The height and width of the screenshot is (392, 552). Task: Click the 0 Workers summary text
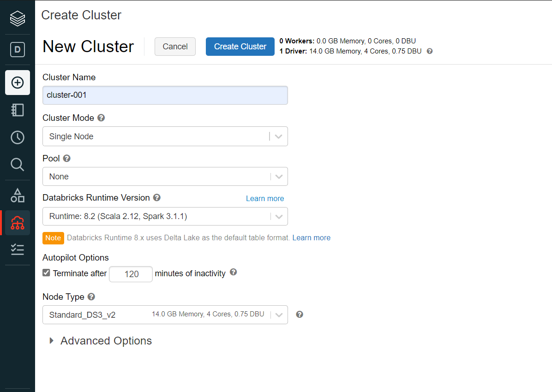click(x=348, y=41)
